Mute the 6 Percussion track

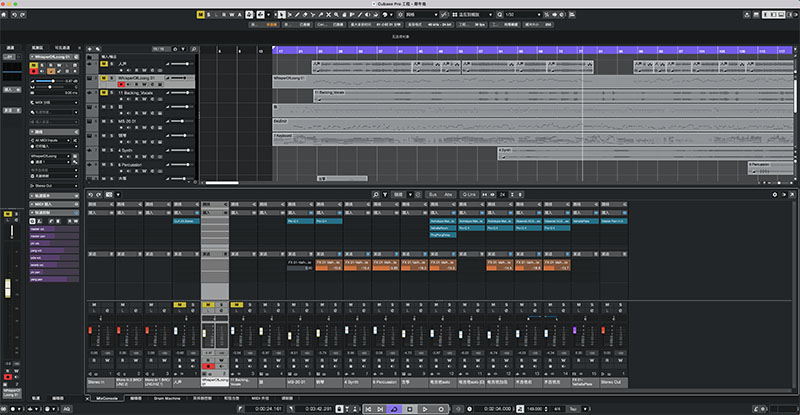coord(104,165)
